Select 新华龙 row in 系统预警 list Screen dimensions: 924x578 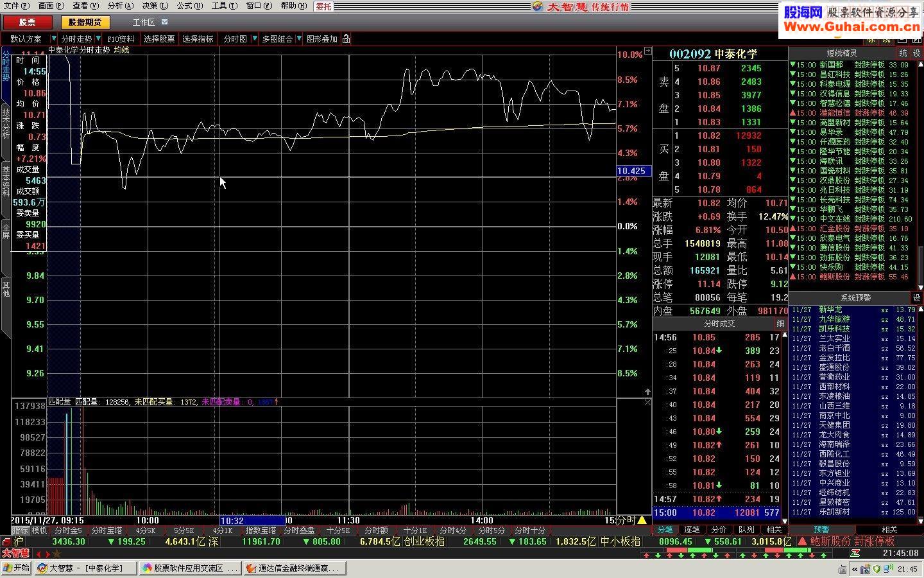(853, 310)
